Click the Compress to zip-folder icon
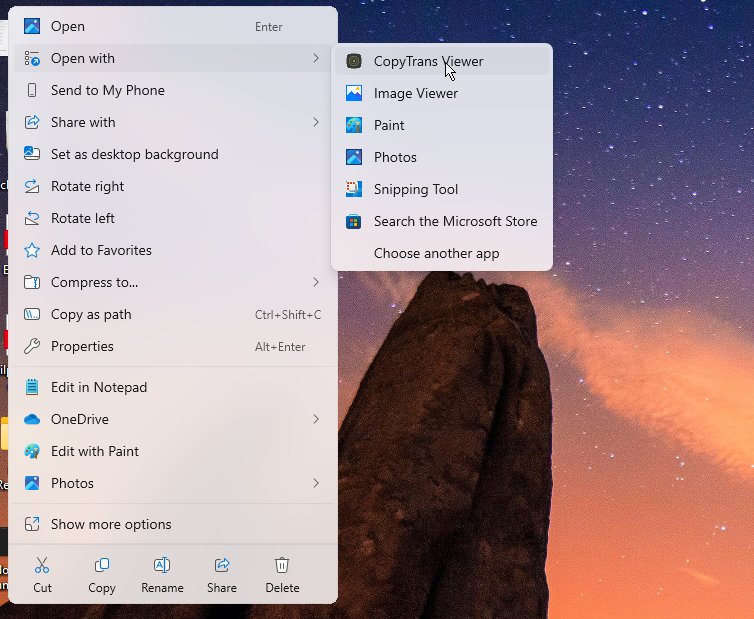This screenshot has width=754, height=619. [x=32, y=282]
